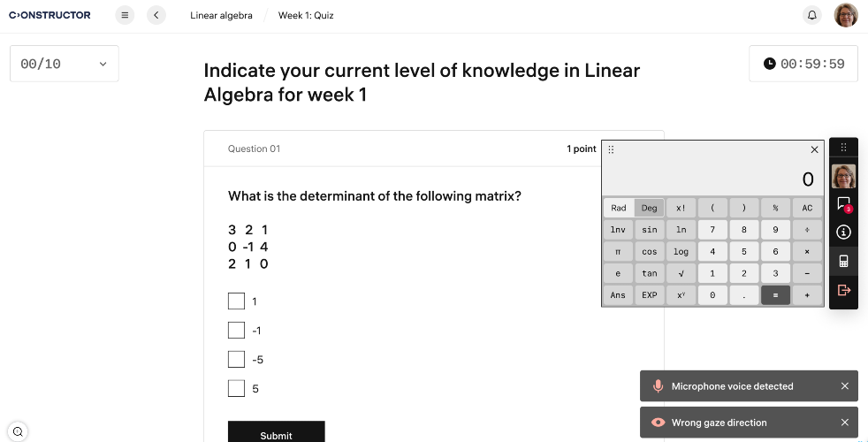Open the notifications bell
This screenshot has height=442, width=868.
tap(811, 15)
